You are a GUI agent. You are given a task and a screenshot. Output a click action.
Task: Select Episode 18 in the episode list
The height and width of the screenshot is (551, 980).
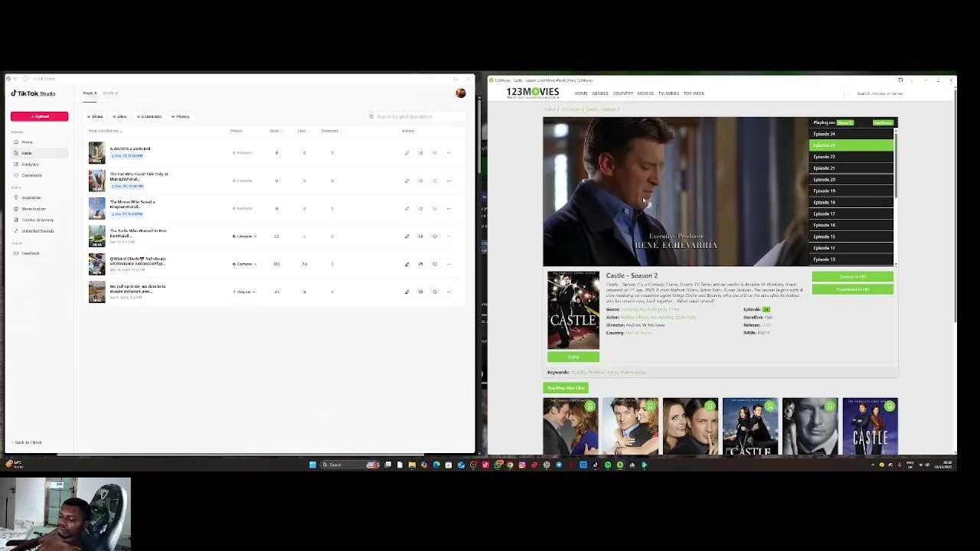pos(851,202)
